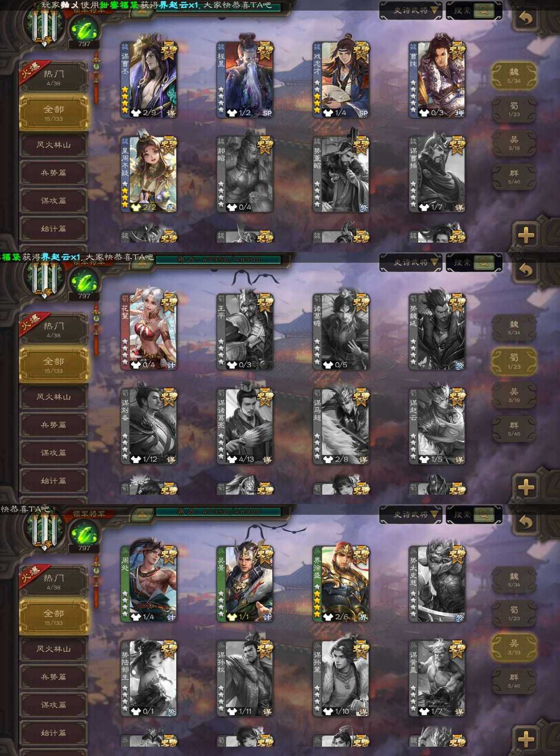Click the back arrow above the highlighted 魏 tab
Viewport: 560px width, 756px height.
(x=526, y=19)
